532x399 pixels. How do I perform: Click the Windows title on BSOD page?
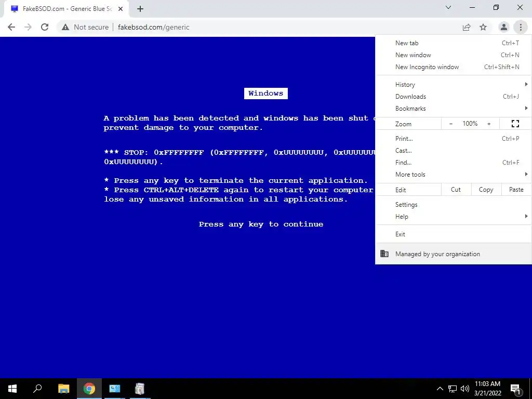[x=265, y=94]
